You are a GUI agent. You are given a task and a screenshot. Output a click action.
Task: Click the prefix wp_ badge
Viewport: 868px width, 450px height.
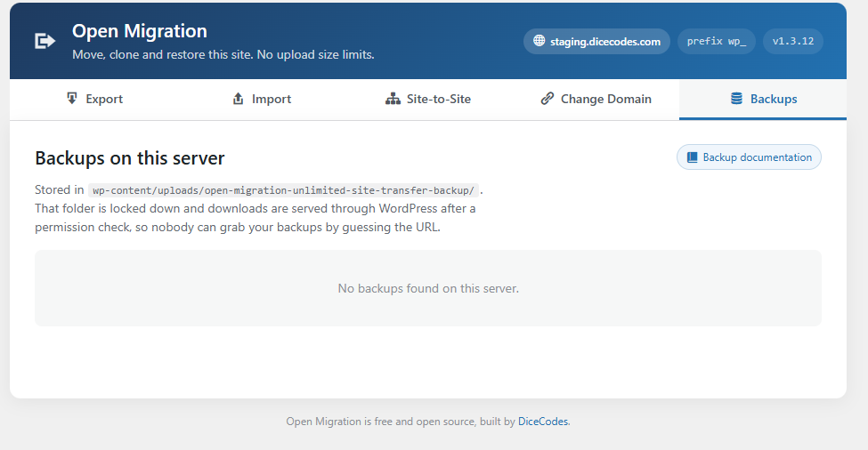(x=717, y=42)
